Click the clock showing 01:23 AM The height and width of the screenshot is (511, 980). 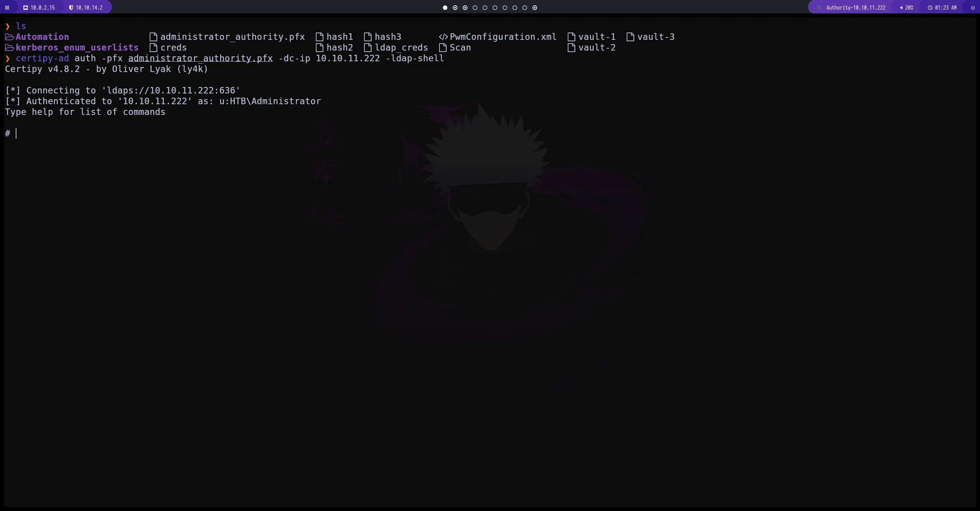[942, 8]
